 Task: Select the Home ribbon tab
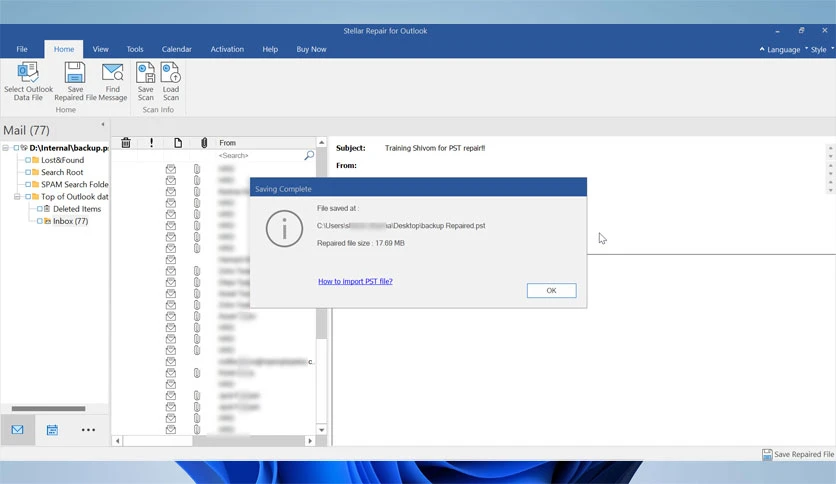tap(63, 49)
